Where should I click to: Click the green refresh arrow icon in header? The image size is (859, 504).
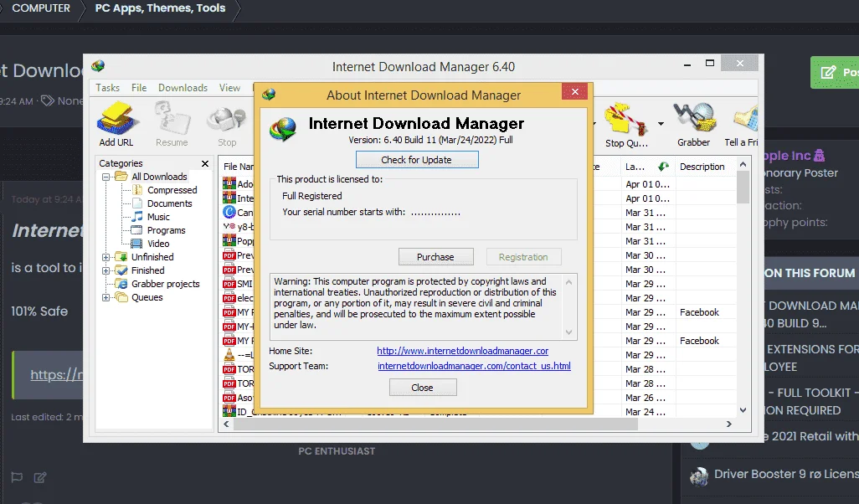point(663,167)
